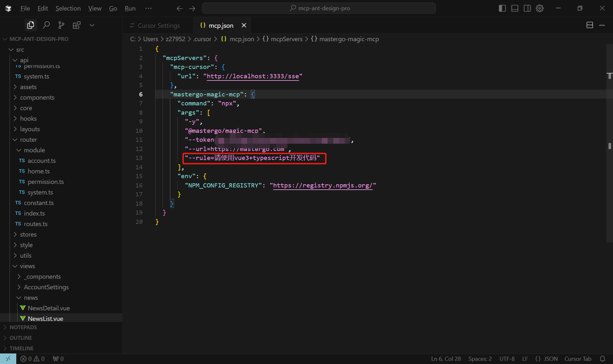613x364 pixels.
Task: Show more sidebar views chevron
Action: click(92, 25)
